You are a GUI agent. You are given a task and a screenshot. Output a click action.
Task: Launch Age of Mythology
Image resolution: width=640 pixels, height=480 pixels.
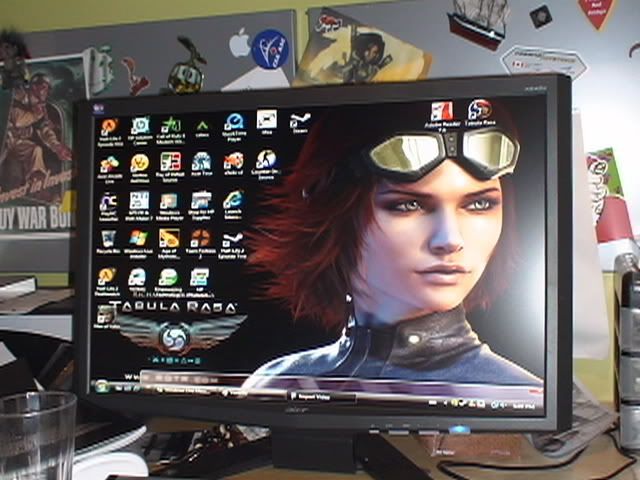(x=169, y=244)
